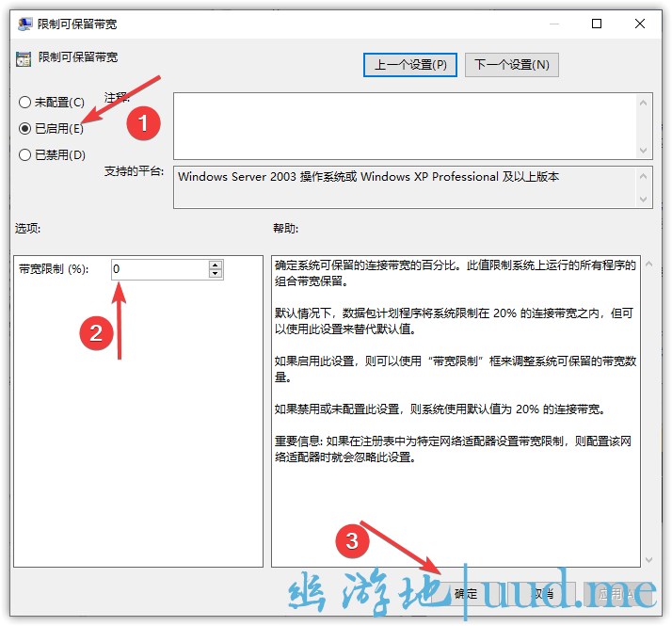The height and width of the screenshot is (626, 672).
Task: Click the supported platform text 'Windows Server 2003'
Action: 237,177
